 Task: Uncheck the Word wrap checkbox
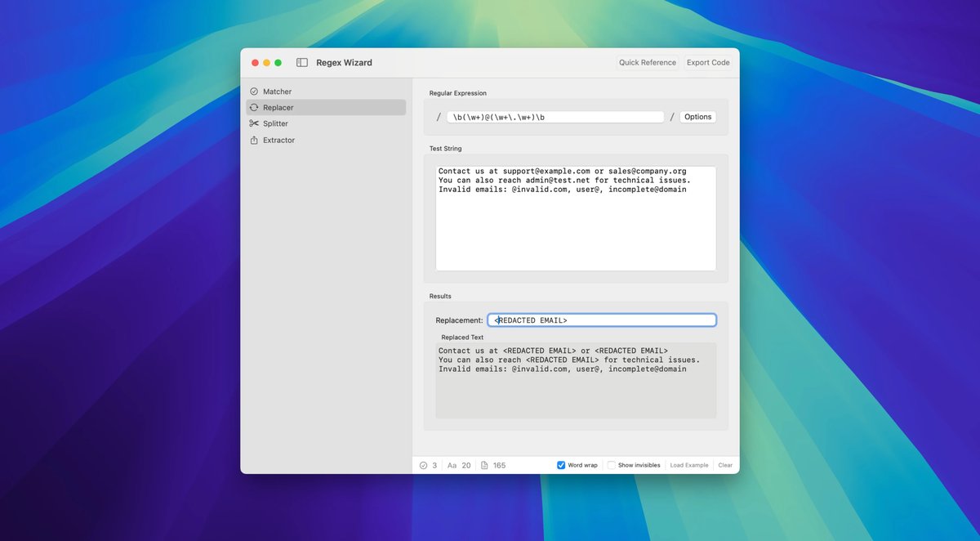pyautogui.click(x=560, y=464)
